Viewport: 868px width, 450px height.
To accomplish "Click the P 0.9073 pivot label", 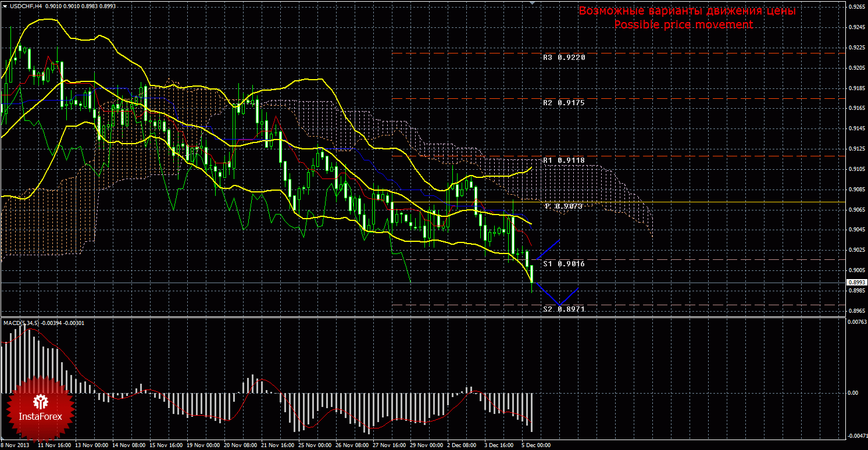I will (564, 206).
